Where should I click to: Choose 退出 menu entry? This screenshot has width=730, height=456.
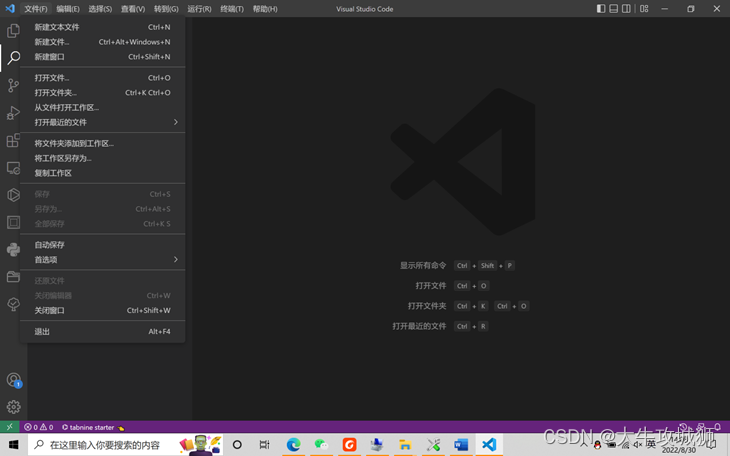[x=102, y=332]
